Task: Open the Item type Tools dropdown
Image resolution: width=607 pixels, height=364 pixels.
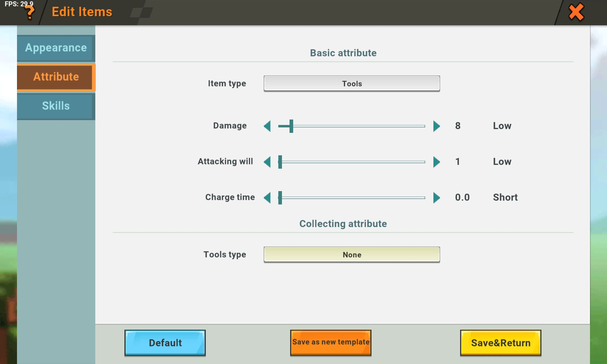Action: point(351,83)
